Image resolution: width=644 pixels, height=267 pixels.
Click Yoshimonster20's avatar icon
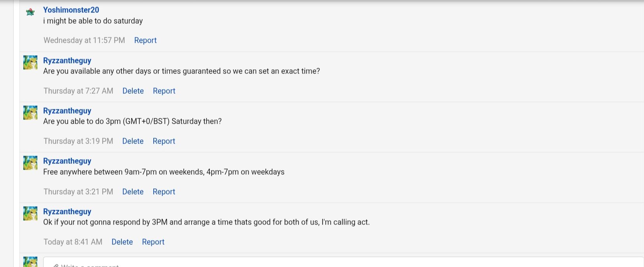(x=30, y=12)
